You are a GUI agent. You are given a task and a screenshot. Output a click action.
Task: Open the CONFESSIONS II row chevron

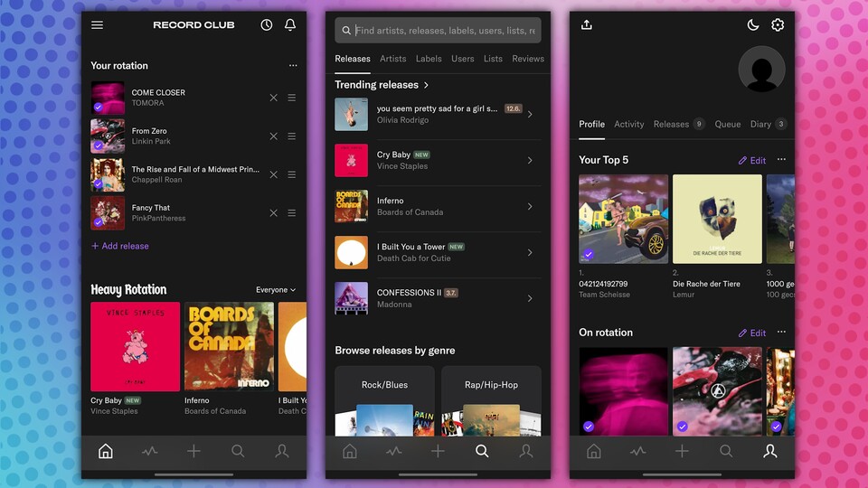pos(530,298)
